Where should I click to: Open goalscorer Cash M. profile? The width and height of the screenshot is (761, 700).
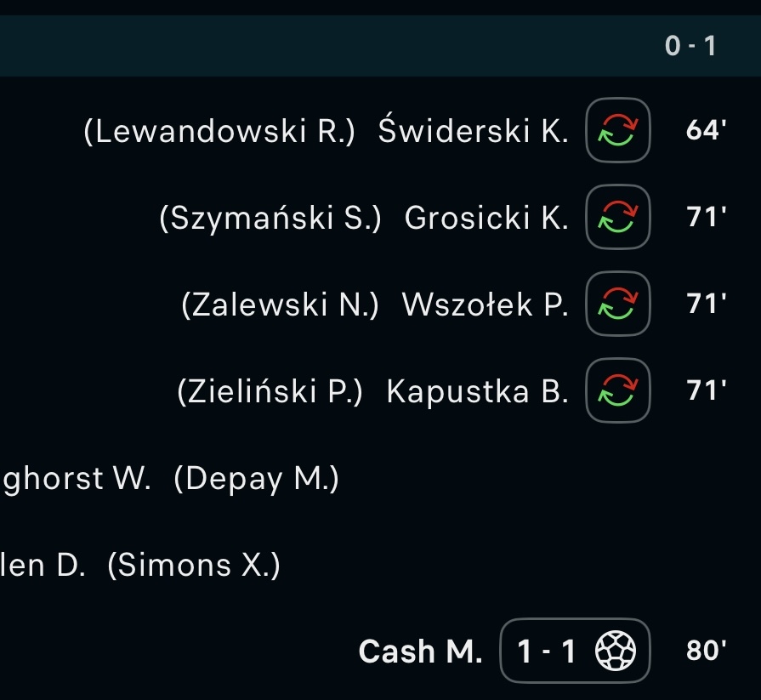[420, 652]
